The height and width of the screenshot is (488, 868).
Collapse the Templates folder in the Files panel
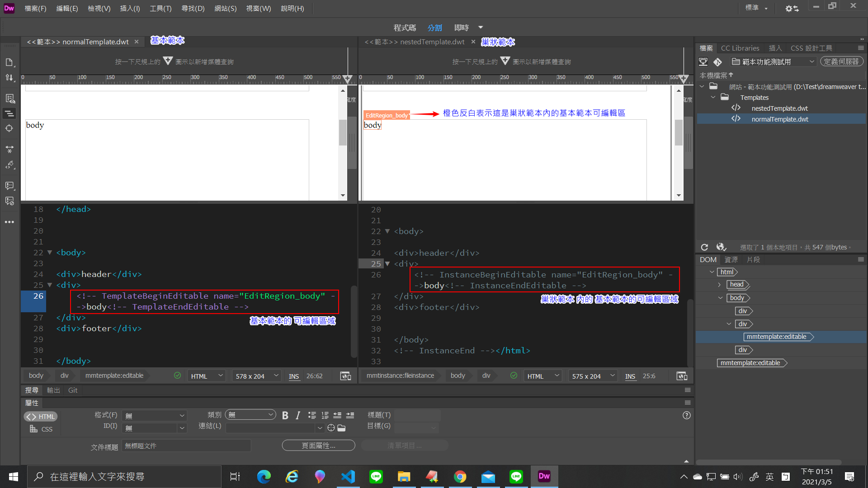tap(713, 97)
